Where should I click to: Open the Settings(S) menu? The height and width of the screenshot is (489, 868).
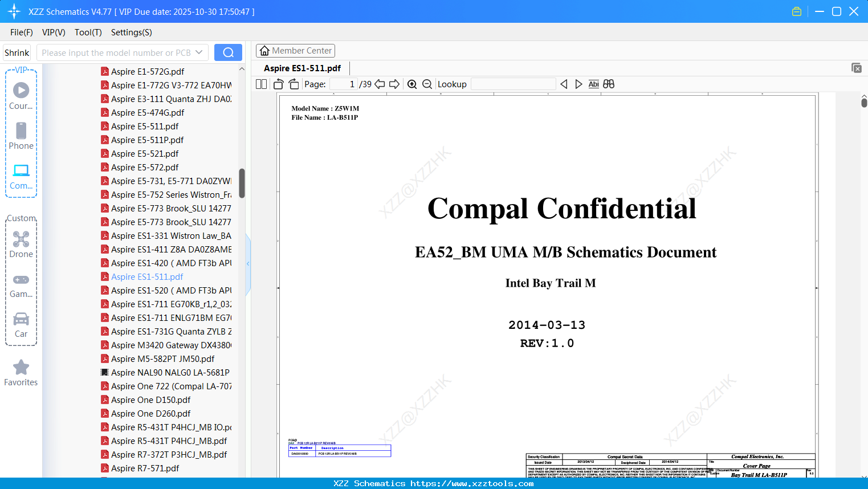point(132,32)
